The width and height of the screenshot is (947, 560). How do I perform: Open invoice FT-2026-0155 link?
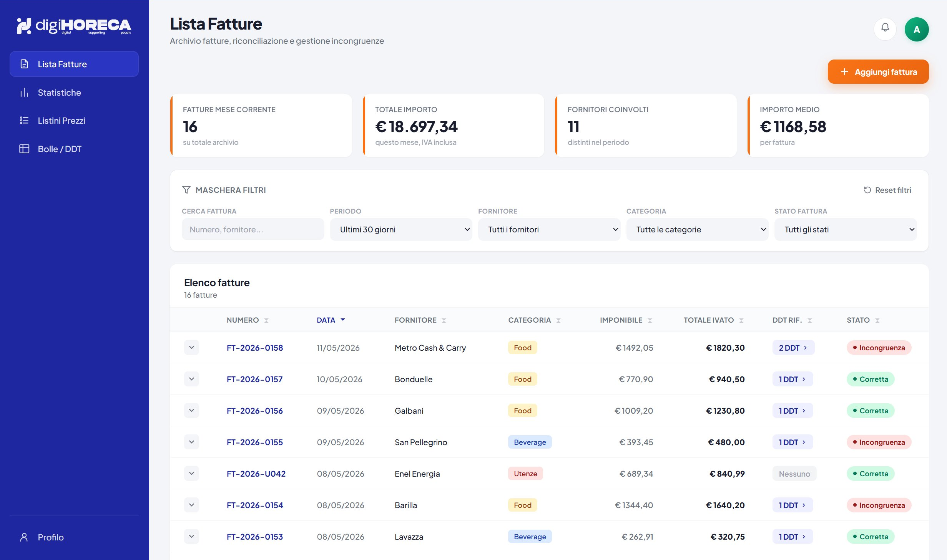pyautogui.click(x=255, y=442)
